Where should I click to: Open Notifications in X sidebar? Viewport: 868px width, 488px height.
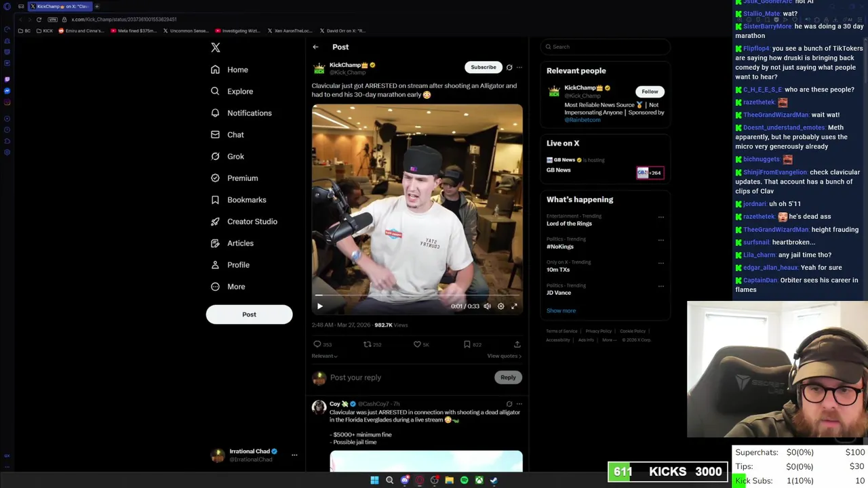coord(241,113)
